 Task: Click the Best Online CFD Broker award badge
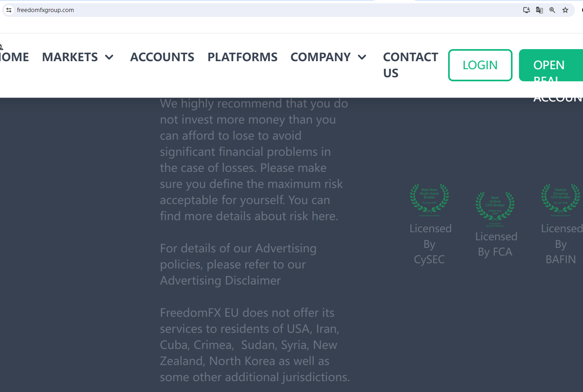495,206
